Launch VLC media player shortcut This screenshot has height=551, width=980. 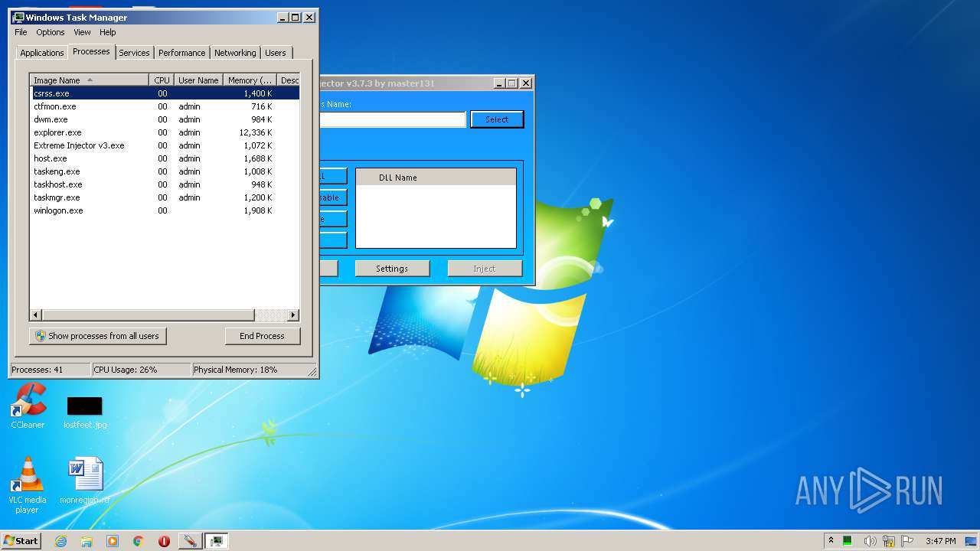pos(28,485)
